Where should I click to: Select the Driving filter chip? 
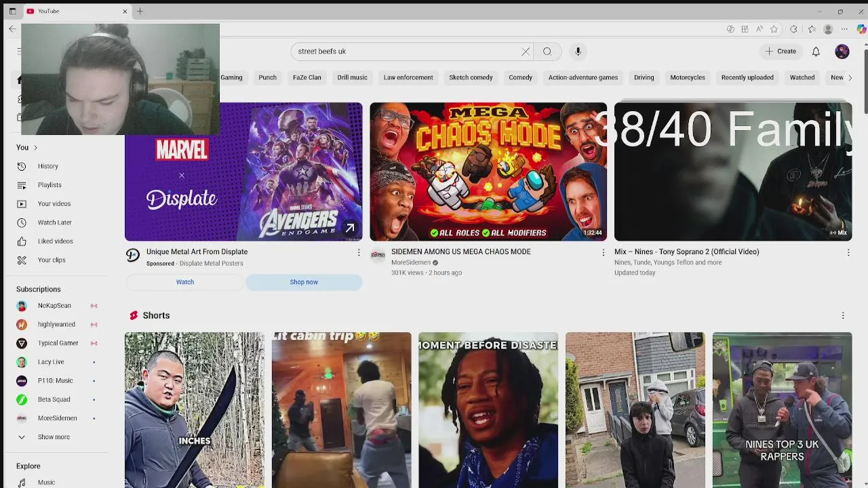coord(644,77)
